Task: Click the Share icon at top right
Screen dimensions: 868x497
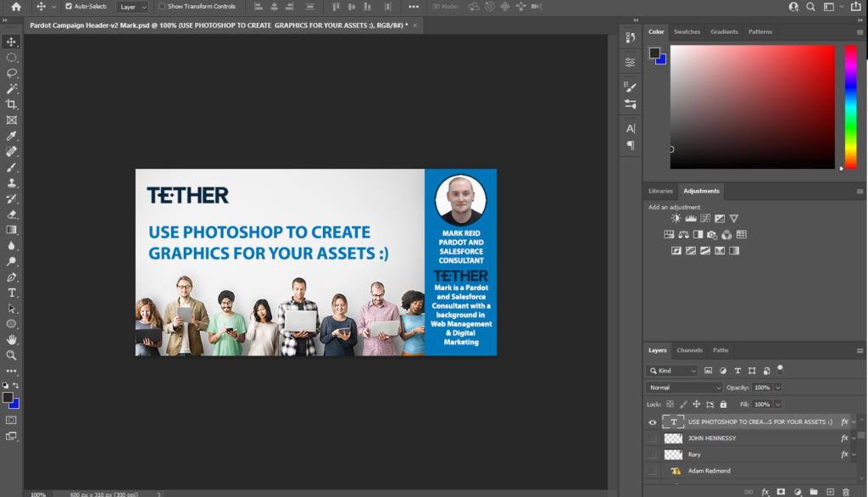Action: 856,7
